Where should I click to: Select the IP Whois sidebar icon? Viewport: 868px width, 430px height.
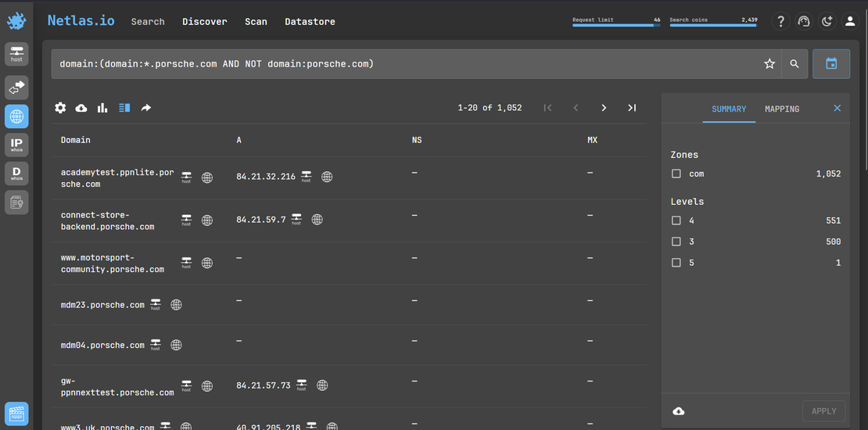pyautogui.click(x=16, y=145)
